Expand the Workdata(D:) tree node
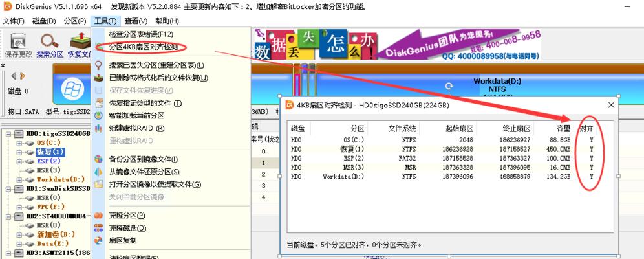Screen dimensions: 644x259 pyautogui.click(x=19, y=179)
